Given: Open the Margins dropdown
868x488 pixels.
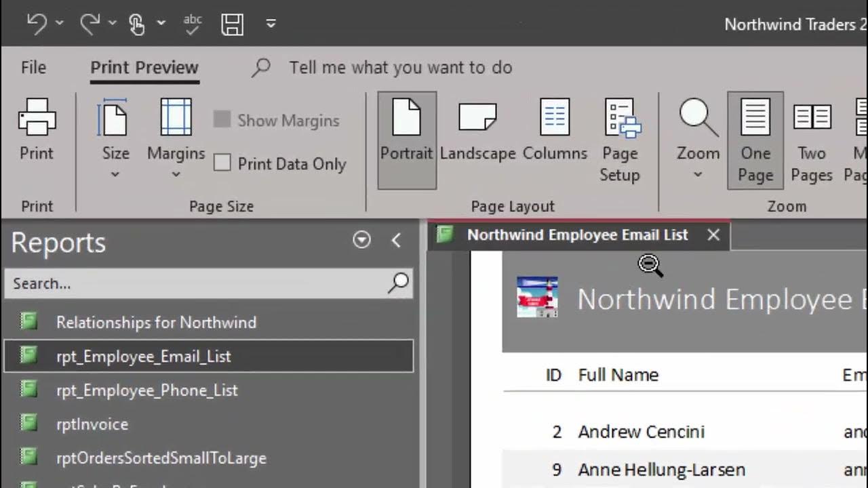Looking at the screenshot, I should coord(176,138).
